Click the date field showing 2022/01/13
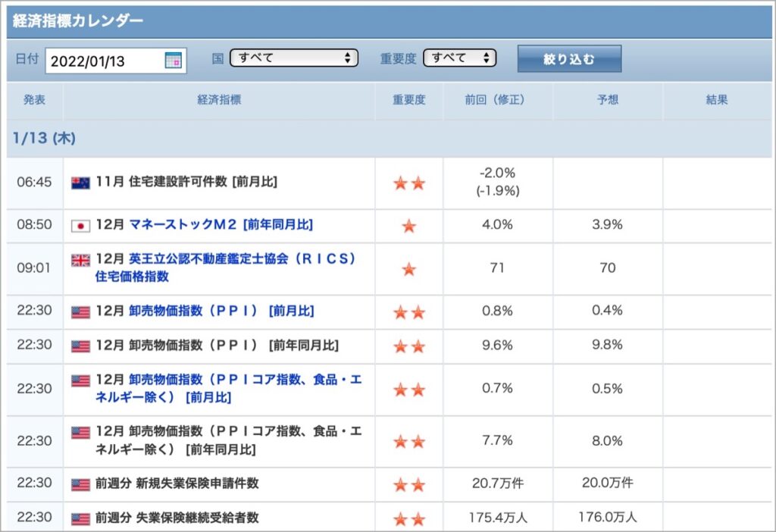 [116, 61]
